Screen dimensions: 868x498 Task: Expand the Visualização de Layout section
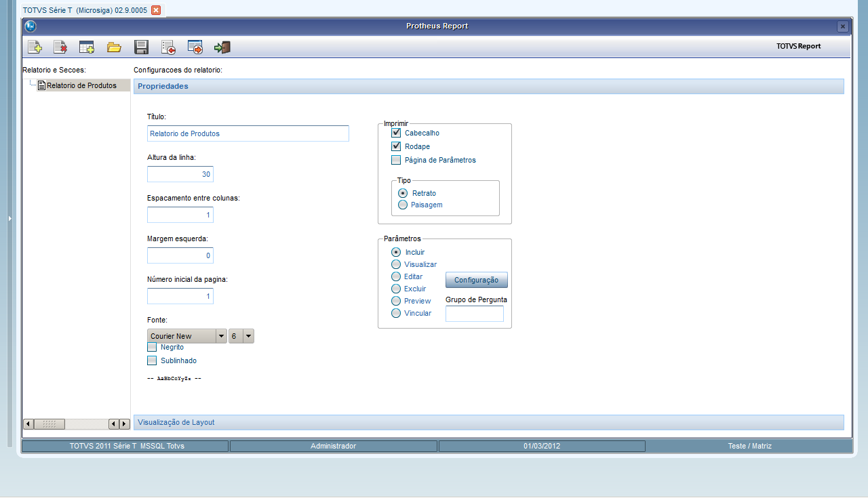[x=488, y=422]
